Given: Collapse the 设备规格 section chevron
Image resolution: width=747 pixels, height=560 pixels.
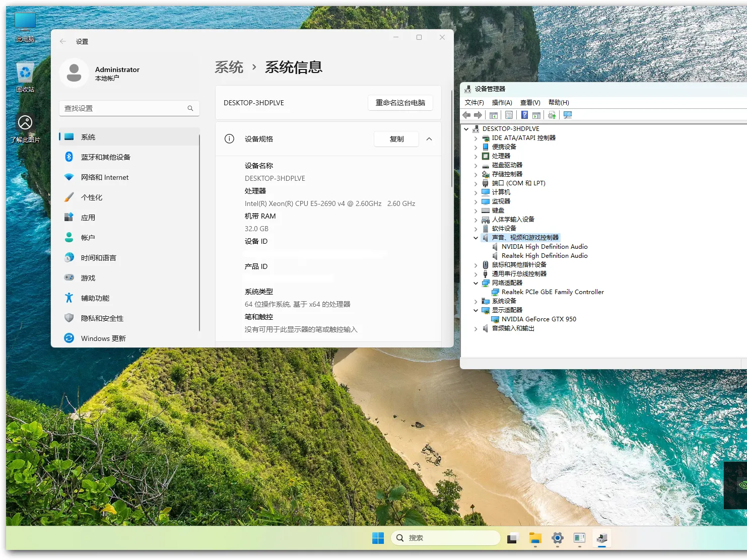Looking at the screenshot, I should 429,139.
